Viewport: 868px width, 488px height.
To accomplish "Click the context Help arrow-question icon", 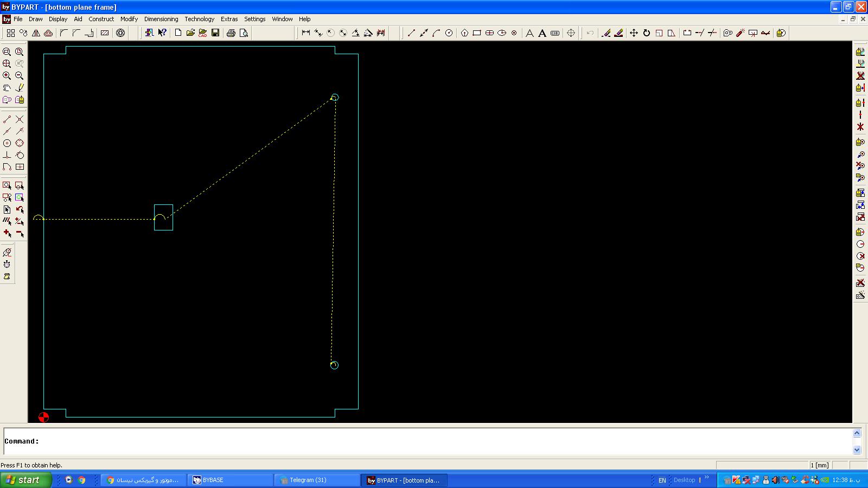I will click(162, 33).
